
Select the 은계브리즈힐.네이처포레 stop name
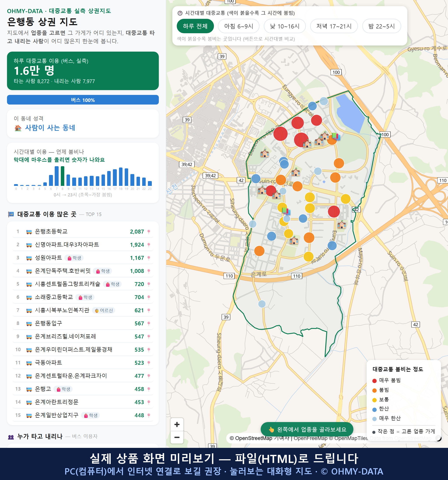point(65,337)
